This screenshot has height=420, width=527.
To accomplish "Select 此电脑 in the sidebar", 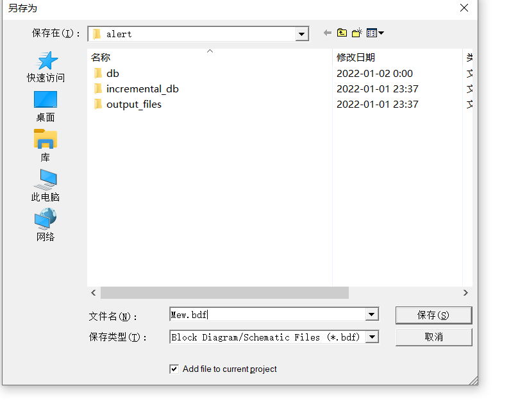I will [x=45, y=187].
